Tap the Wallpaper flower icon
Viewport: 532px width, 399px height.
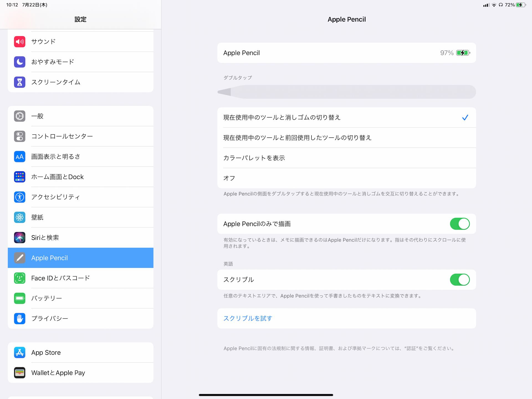20,217
